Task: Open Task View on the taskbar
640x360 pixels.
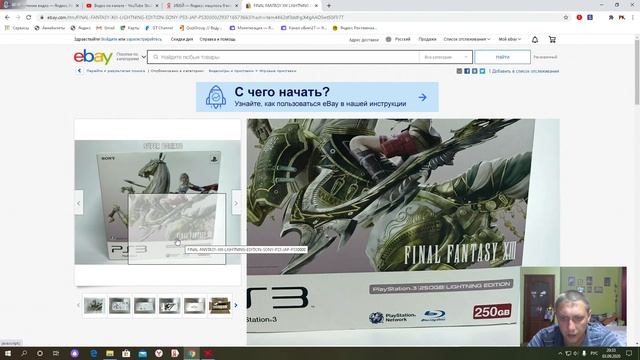Action: point(56,353)
